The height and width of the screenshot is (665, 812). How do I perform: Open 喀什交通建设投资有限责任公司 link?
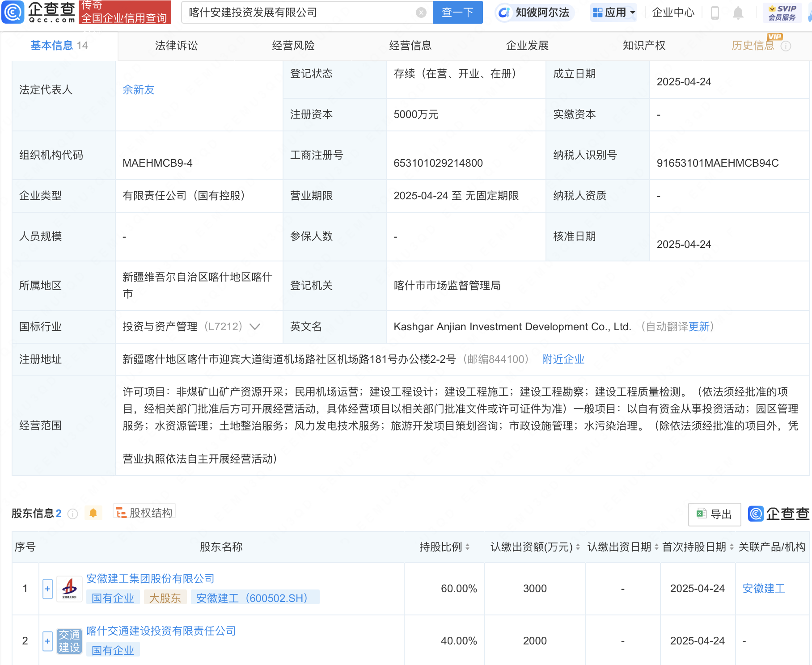[x=161, y=631]
